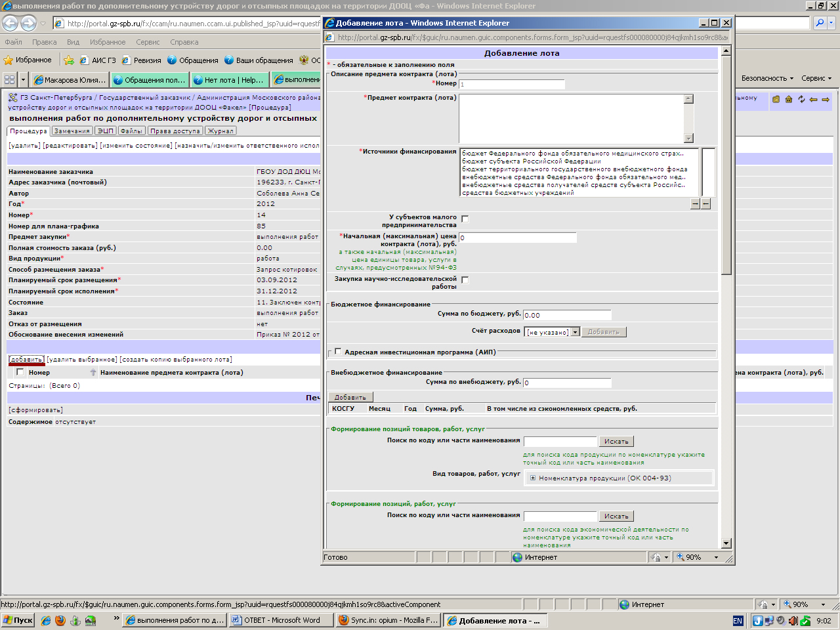The image size is (840, 630).
Task: Click the Номер input field in the lot form
Action: pyautogui.click(x=511, y=84)
